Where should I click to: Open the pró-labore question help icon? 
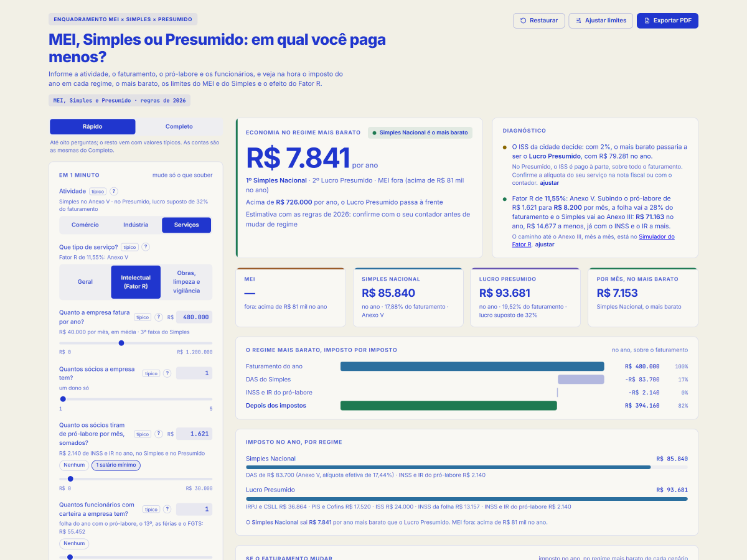(159, 434)
